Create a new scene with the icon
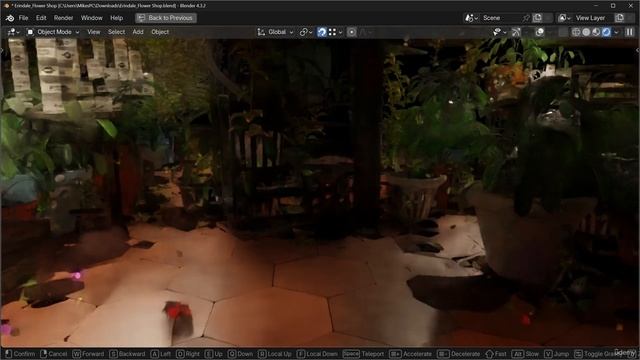Image resolution: width=640 pixels, height=360 pixels. [x=538, y=18]
